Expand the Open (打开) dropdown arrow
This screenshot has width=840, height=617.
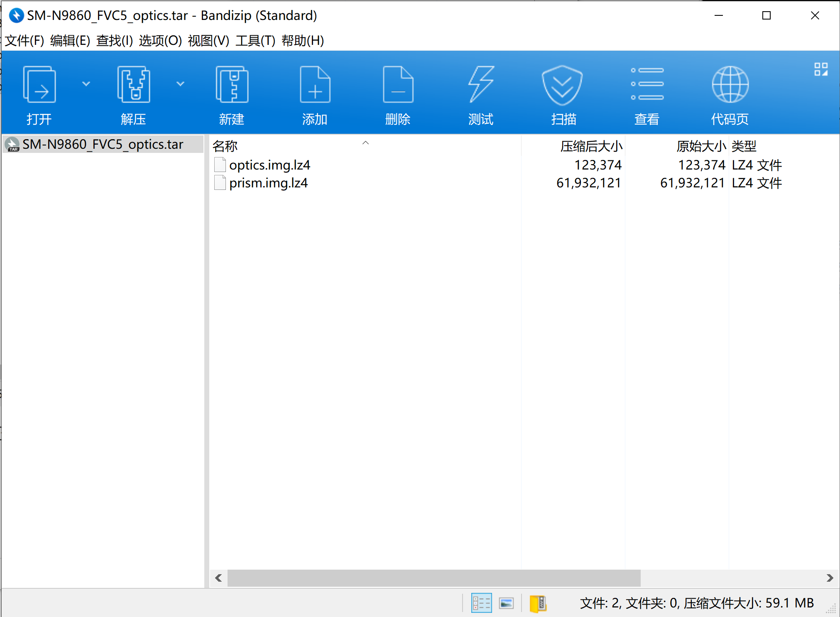coord(86,84)
